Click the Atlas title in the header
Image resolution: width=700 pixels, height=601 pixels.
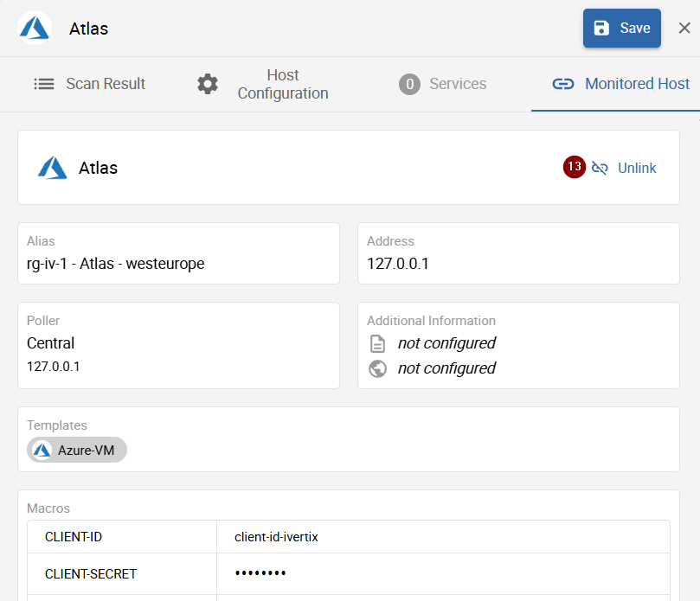click(88, 29)
